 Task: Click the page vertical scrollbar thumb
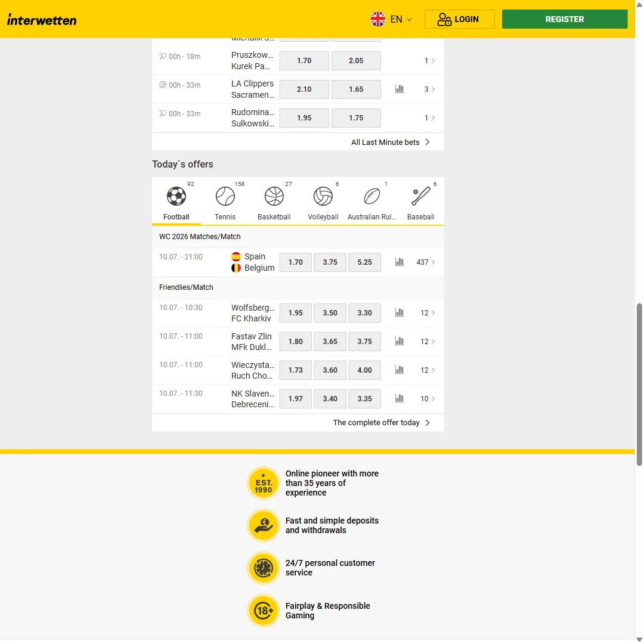point(639,385)
